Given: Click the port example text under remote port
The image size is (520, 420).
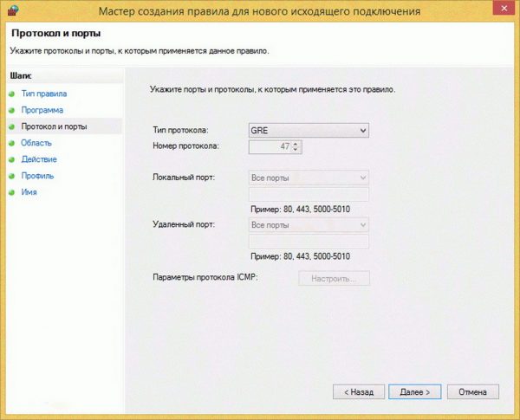Looking at the screenshot, I should tap(300, 256).
